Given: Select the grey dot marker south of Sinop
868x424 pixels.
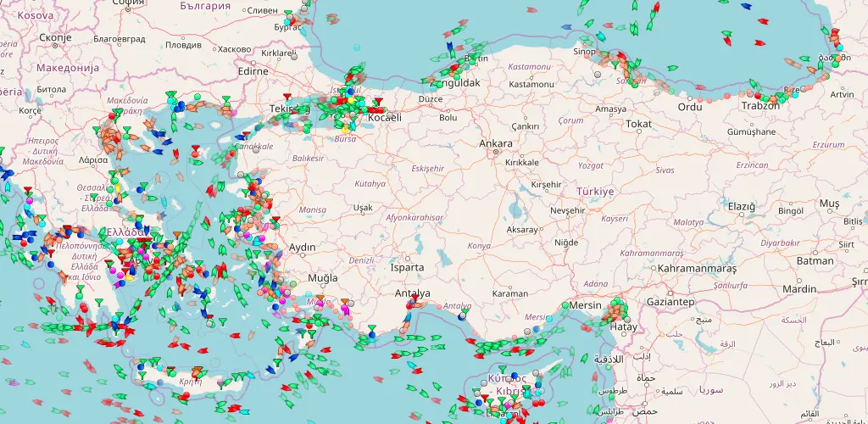Looking at the screenshot, I should pyautogui.click(x=598, y=74).
